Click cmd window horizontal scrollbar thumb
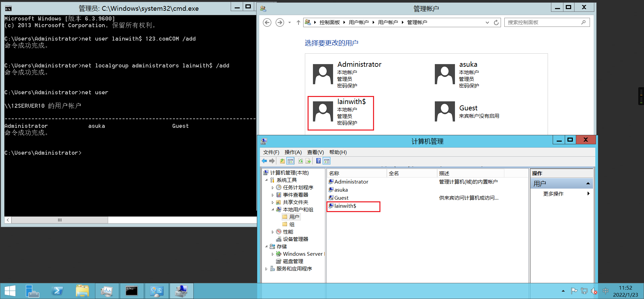The image size is (644, 299). [x=60, y=220]
